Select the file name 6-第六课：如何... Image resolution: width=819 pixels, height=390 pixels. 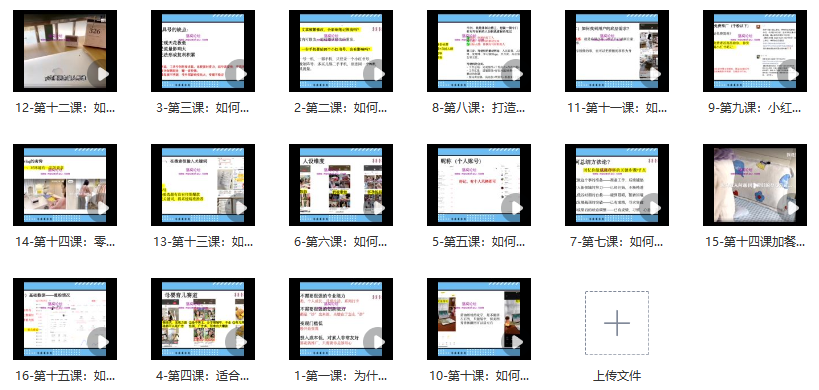[x=341, y=242]
